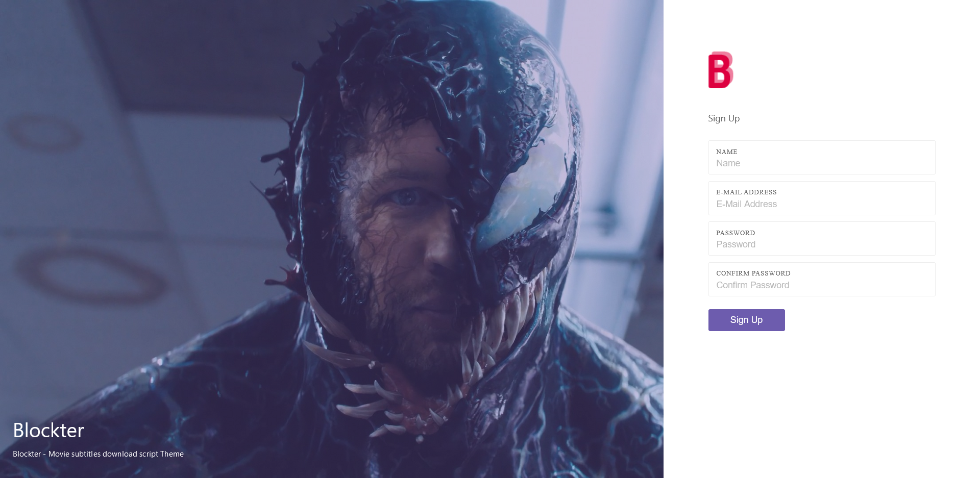Viewport: 980px width, 478px height.
Task: Click the Sign Up heading text
Action: pyautogui.click(x=724, y=118)
